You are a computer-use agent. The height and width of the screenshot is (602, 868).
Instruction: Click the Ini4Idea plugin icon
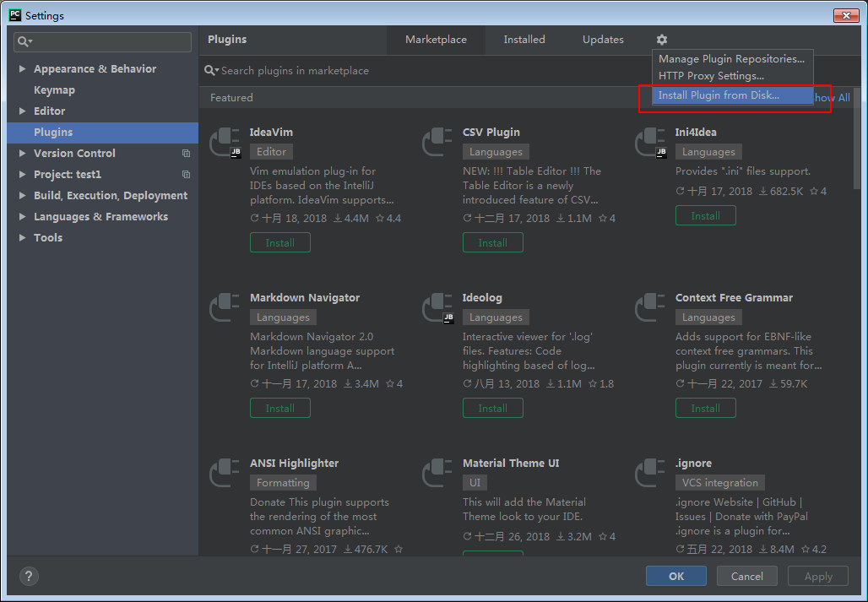(650, 142)
